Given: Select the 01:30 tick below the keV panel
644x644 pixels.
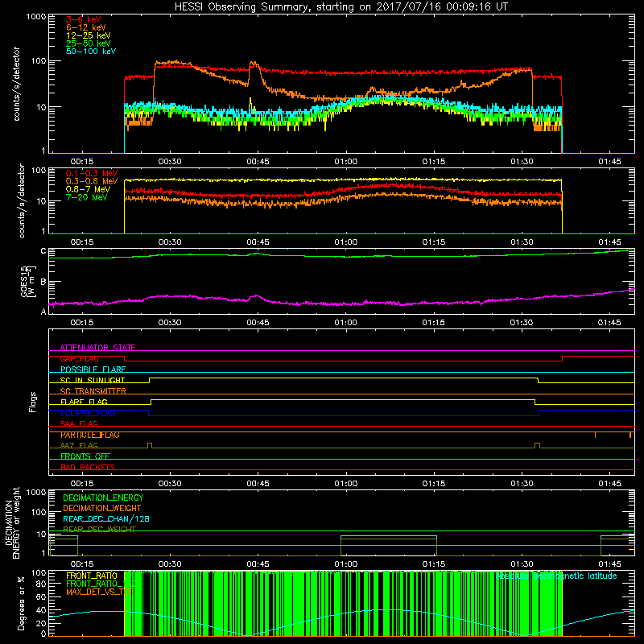Looking at the screenshot, I should pyautogui.click(x=522, y=162).
